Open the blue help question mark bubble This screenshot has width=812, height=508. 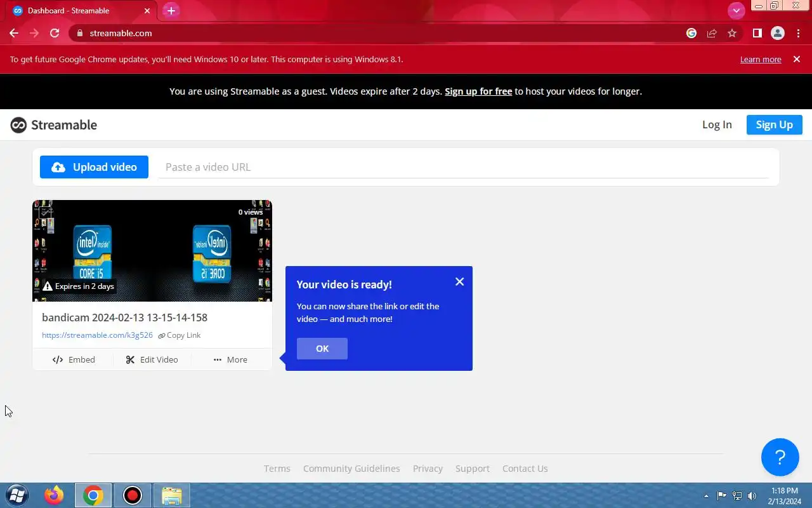tap(780, 457)
